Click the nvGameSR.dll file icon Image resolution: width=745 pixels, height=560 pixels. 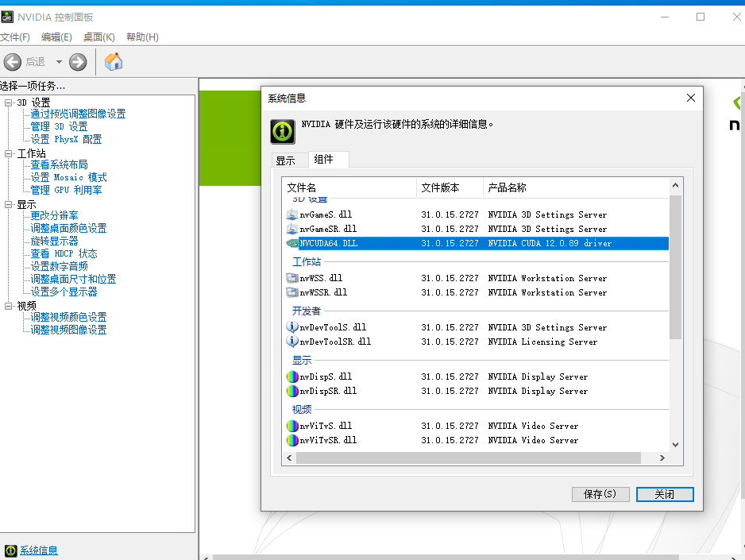(291, 229)
